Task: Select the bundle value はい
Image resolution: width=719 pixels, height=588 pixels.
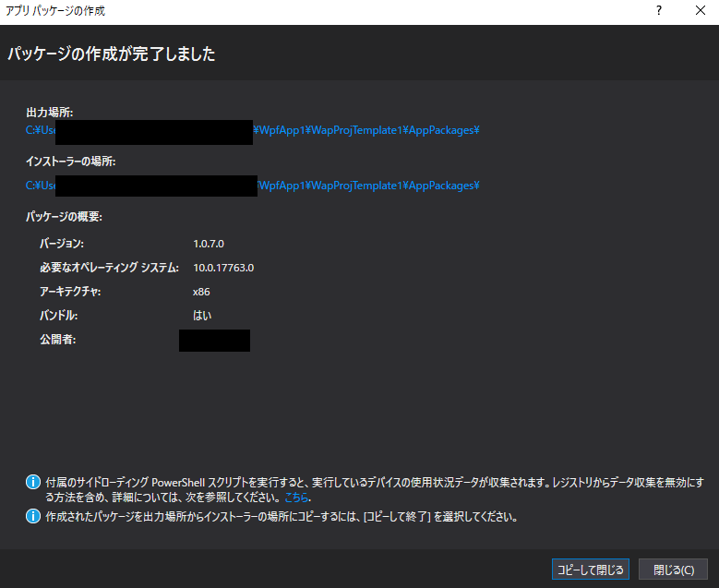Action: click(x=202, y=316)
